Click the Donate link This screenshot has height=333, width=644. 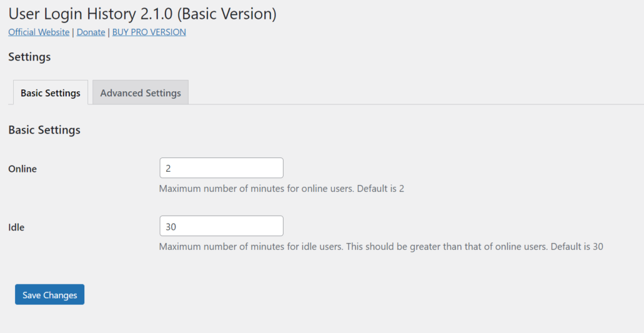click(x=91, y=32)
